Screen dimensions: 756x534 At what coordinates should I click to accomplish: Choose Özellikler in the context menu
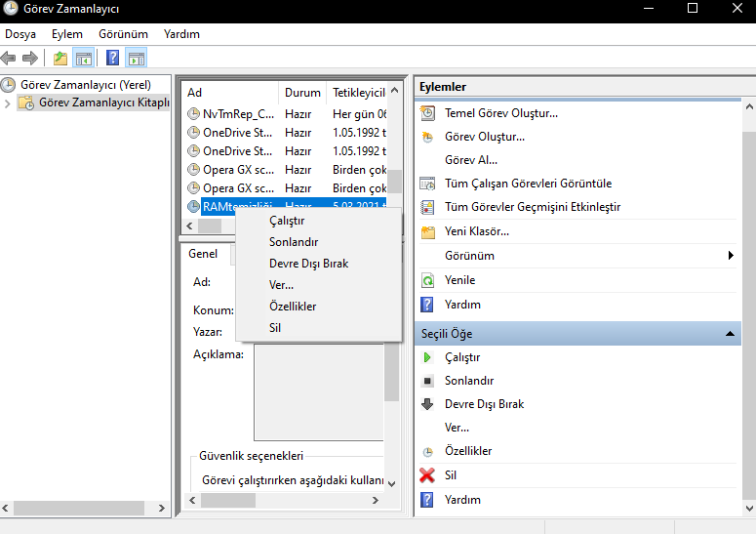pyautogui.click(x=319, y=307)
